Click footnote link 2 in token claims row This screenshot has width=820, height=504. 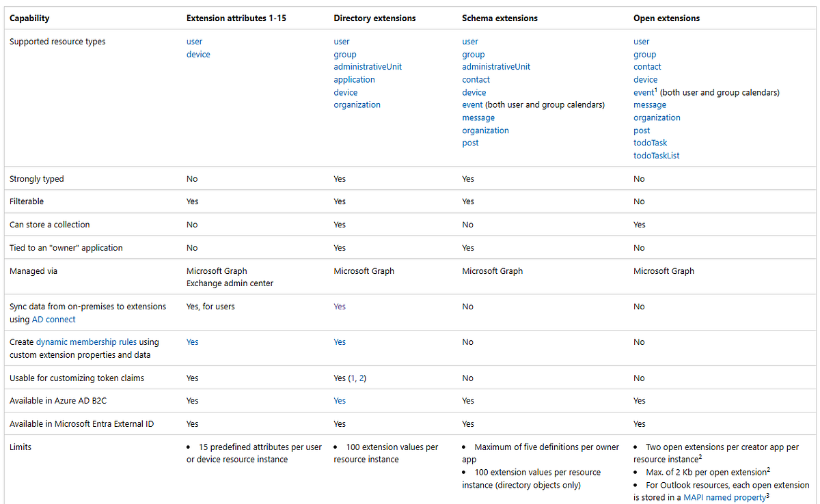pos(361,378)
